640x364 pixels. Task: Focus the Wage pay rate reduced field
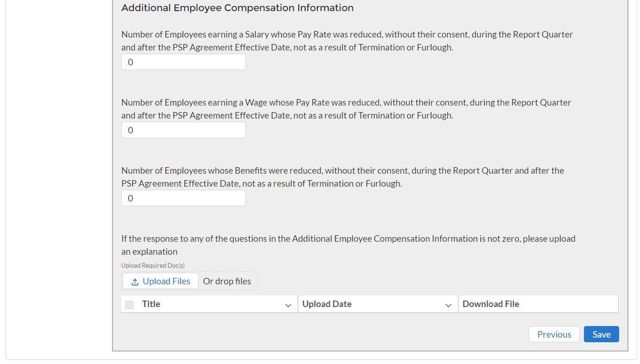(x=183, y=130)
